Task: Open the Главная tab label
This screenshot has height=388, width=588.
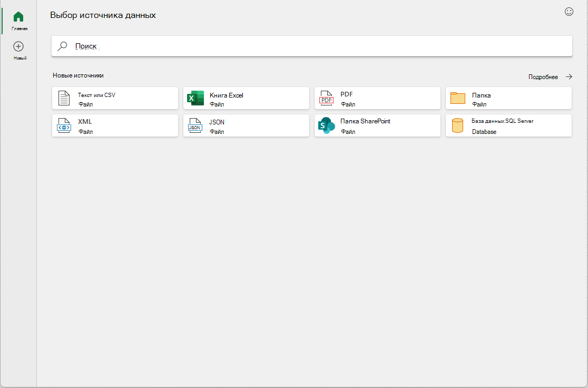Action: 19,28
